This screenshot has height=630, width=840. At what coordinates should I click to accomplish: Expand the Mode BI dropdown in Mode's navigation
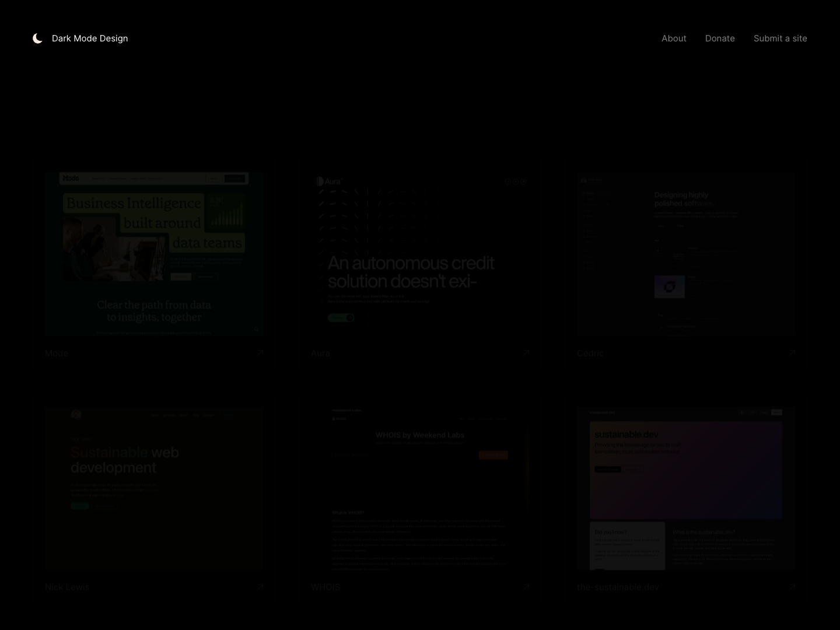click(x=100, y=178)
